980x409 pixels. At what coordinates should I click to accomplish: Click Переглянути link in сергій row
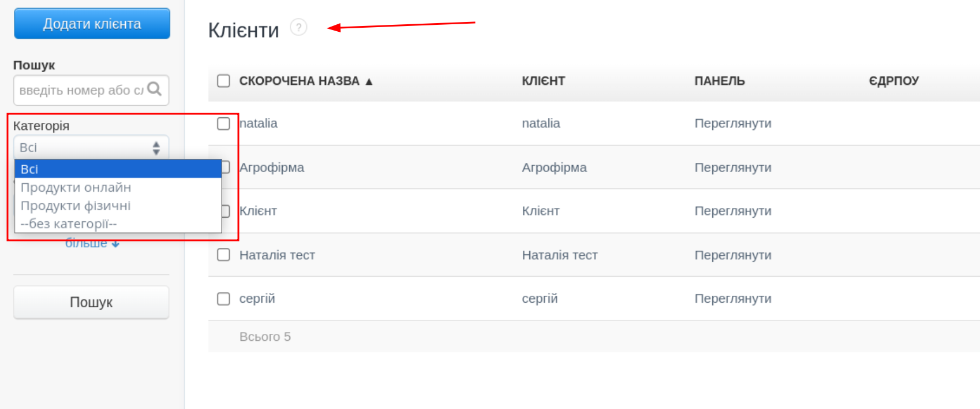click(732, 299)
